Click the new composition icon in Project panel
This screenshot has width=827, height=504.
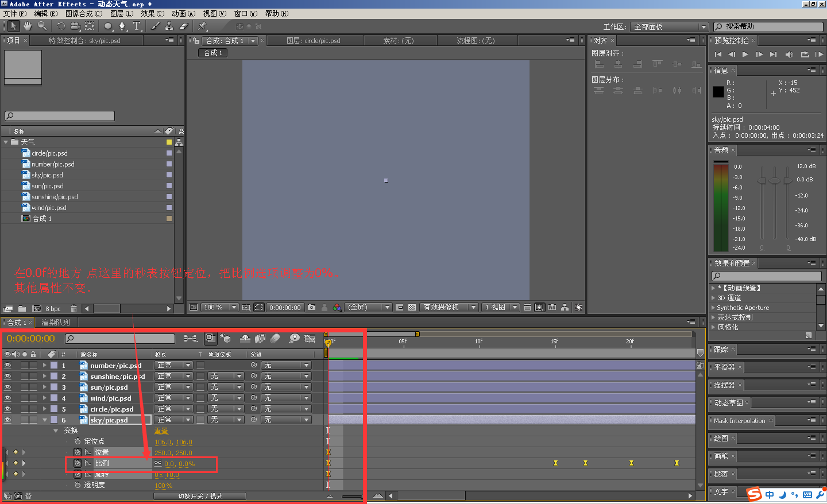click(x=37, y=309)
